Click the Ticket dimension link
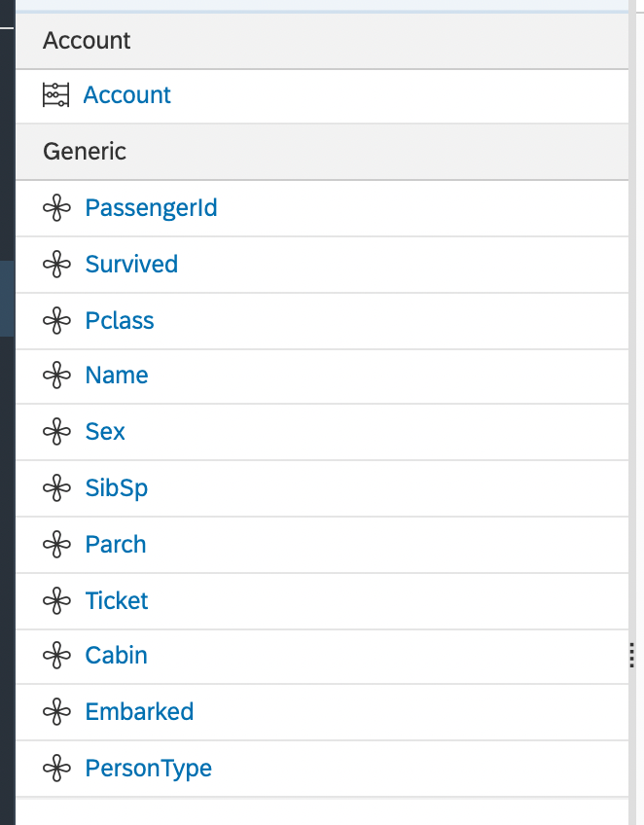The image size is (644, 825). click(x=117, y=601)
